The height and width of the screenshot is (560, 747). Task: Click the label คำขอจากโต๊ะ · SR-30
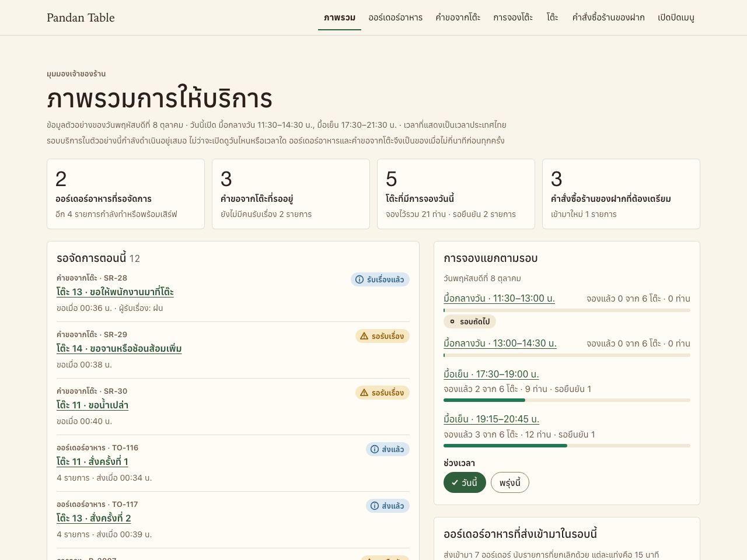point(92,391)
